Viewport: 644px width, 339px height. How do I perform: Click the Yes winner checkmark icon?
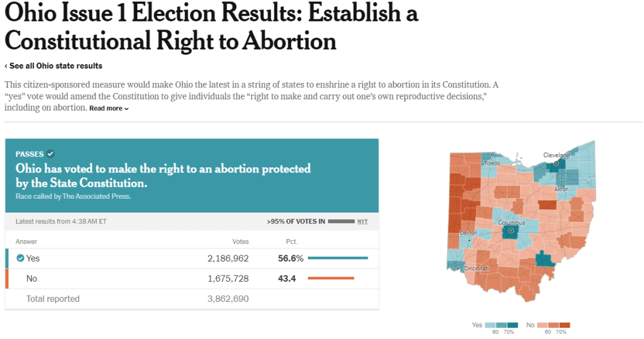(20, 258)
